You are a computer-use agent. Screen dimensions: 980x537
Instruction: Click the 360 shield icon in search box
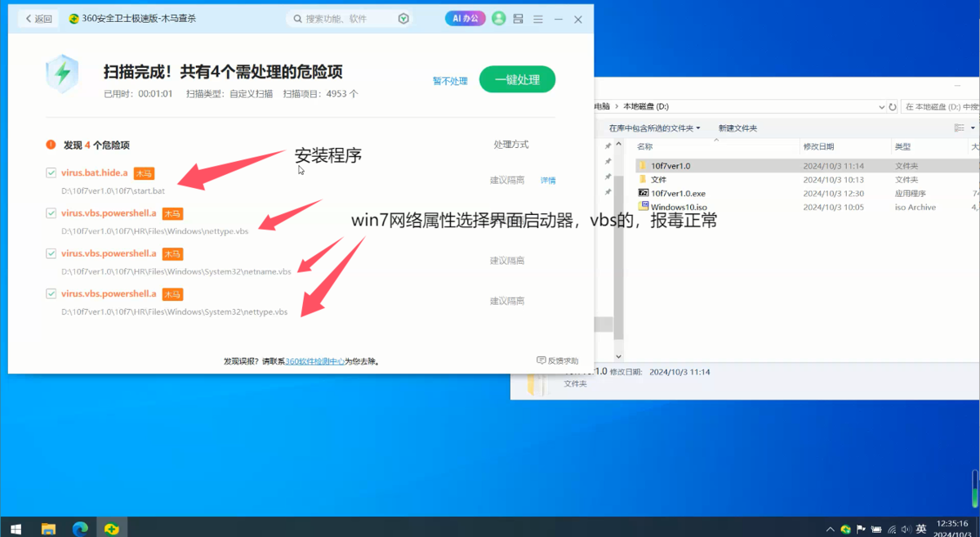[403, 18]
